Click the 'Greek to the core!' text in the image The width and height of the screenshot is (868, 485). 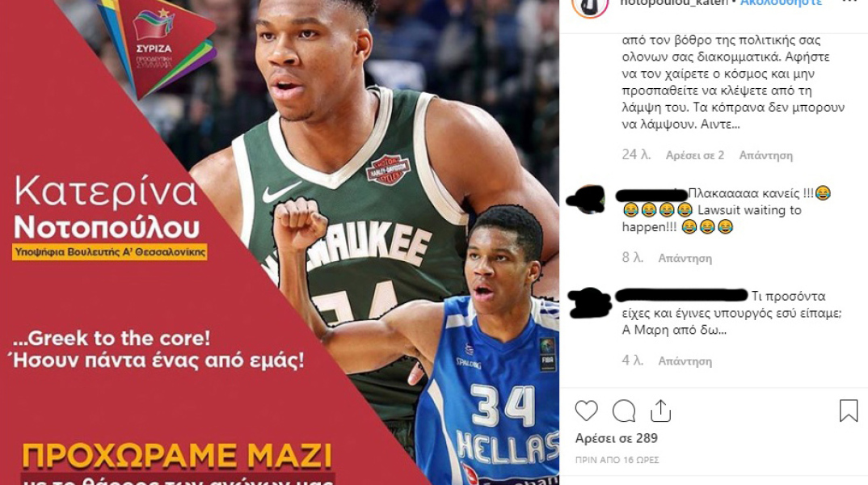click(x=119, y=338)
